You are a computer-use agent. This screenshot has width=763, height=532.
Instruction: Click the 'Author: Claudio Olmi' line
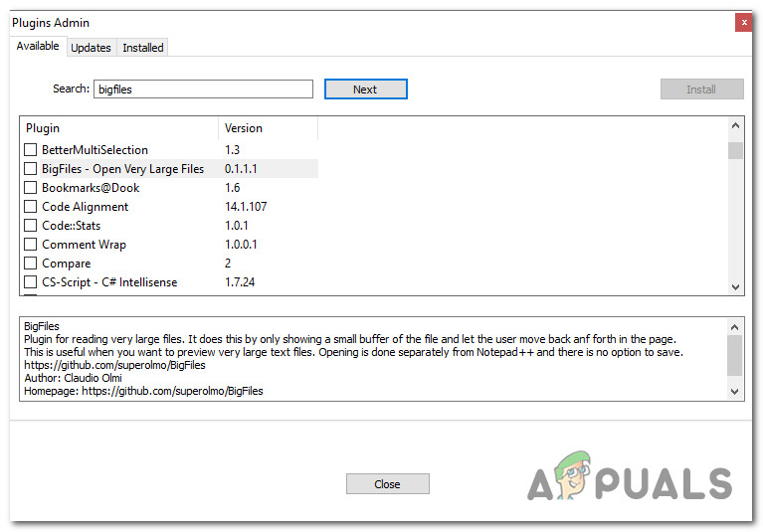[x=73, y=378]
